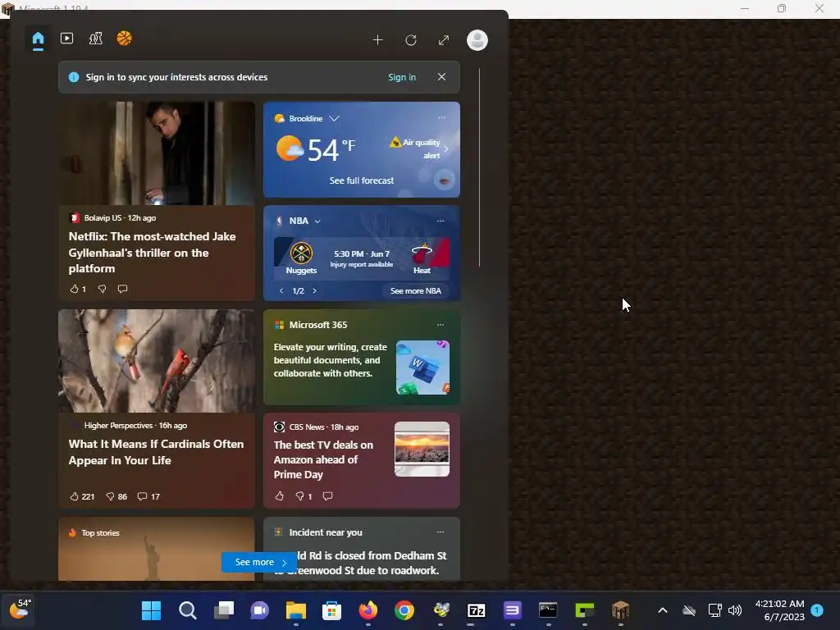Open Task View on the taskbar
Viewport: 840px width, 630px height.
point(224,610)
